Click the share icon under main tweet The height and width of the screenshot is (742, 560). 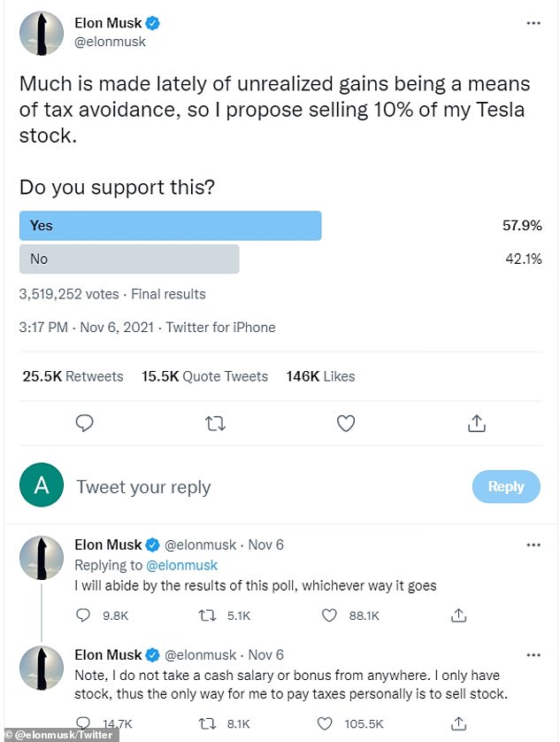tap(476, 423)
